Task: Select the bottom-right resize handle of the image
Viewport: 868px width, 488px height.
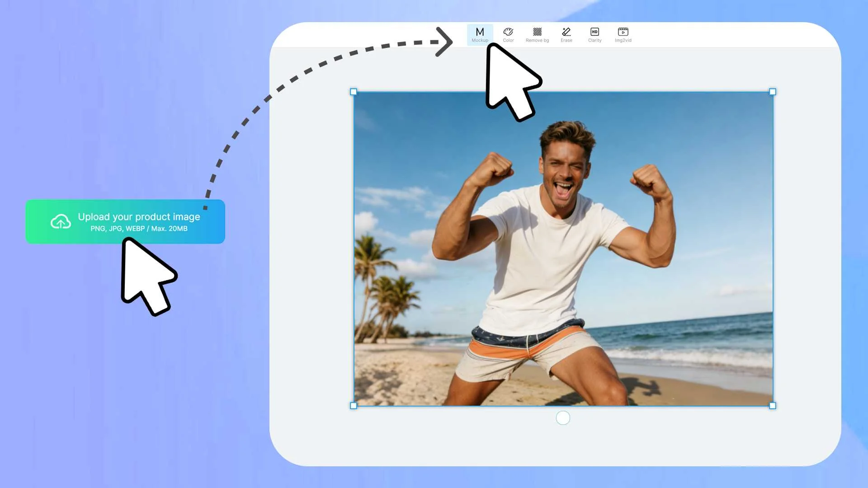Action: tap(773, 406)
